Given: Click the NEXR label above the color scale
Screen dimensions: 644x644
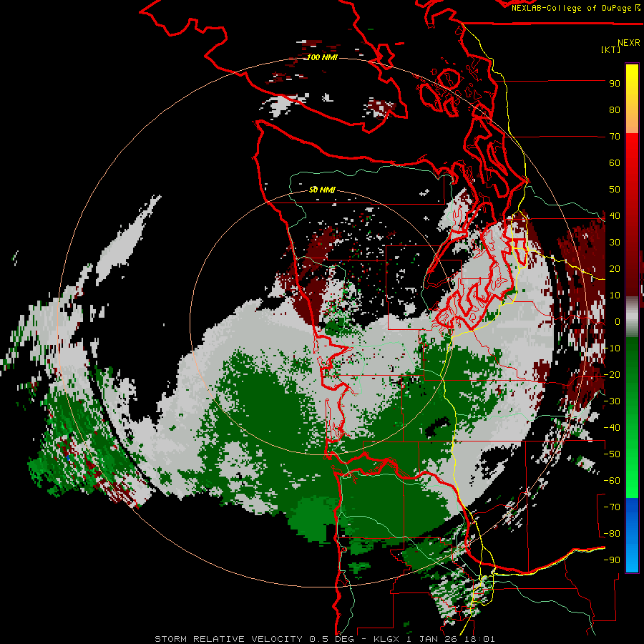Looking at the screenshot, I should (x=628, y=42).
